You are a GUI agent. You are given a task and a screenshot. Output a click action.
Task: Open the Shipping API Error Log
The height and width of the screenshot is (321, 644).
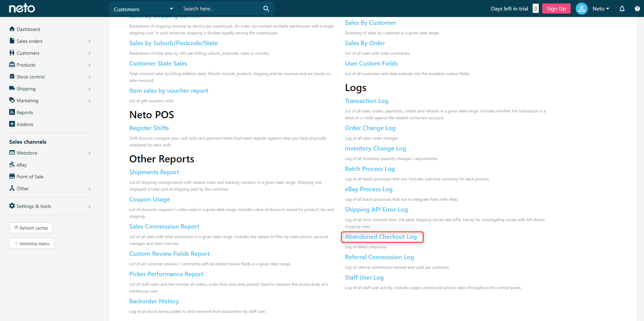coord(376,210)
